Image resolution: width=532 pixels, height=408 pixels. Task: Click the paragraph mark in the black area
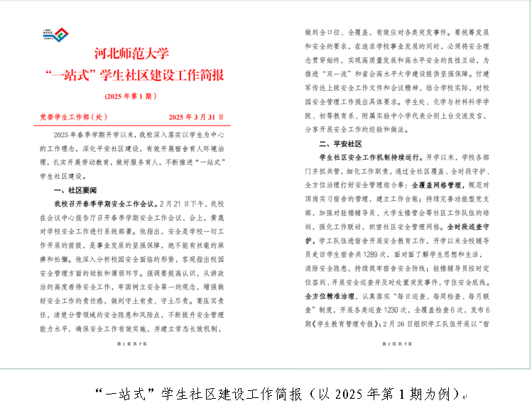click(x=464, y=397)
